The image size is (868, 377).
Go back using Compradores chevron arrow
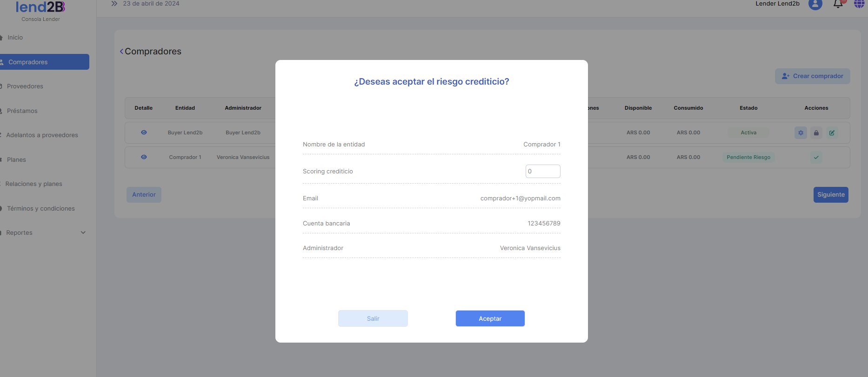coord(122,52)
